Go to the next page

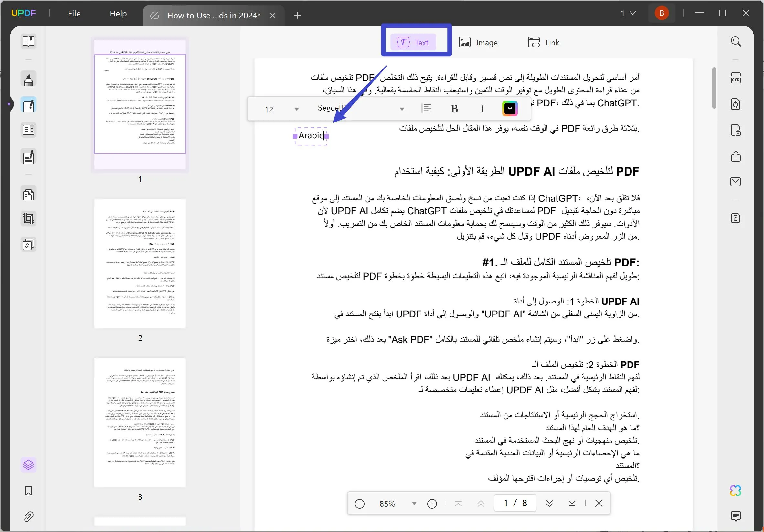tap(549, 504)
